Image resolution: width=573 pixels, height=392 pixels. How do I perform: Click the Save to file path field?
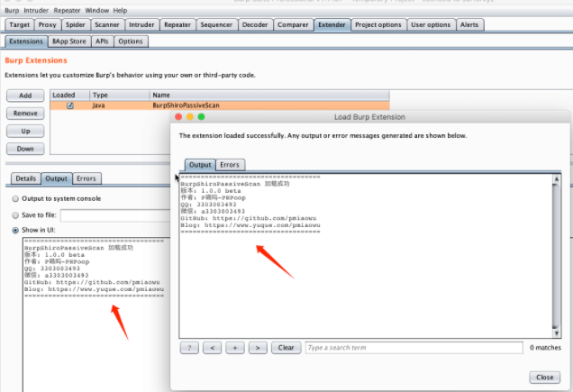tap(115, 215)
